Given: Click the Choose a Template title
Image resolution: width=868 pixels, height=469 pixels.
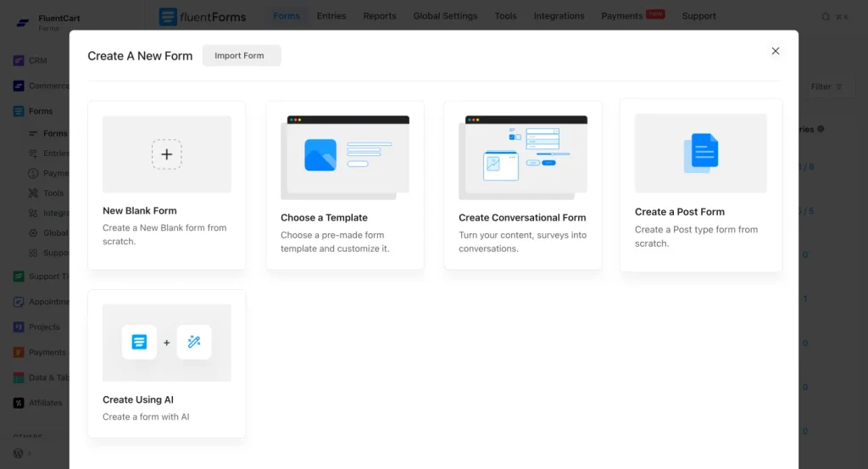Looking at the screenshot, I should click(x=324, y=218).
